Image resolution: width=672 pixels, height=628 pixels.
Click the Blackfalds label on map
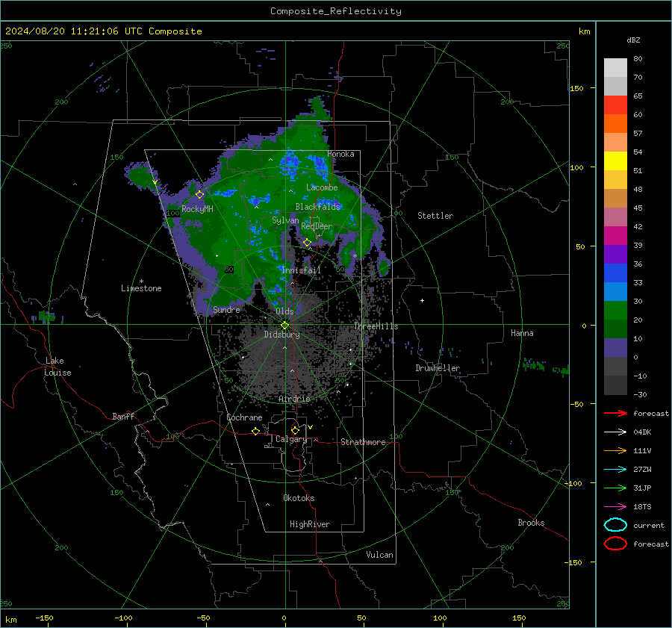(317, 207)
